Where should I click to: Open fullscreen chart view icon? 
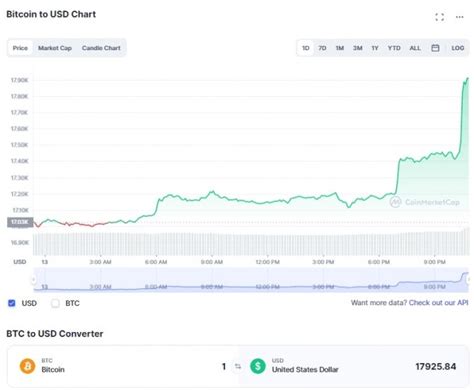tap(439, 17)
